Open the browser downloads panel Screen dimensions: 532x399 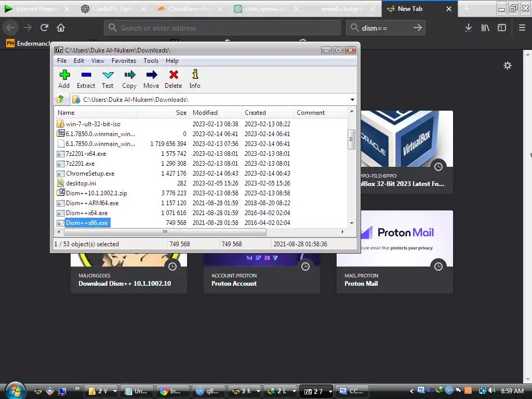tap(468, 28)
